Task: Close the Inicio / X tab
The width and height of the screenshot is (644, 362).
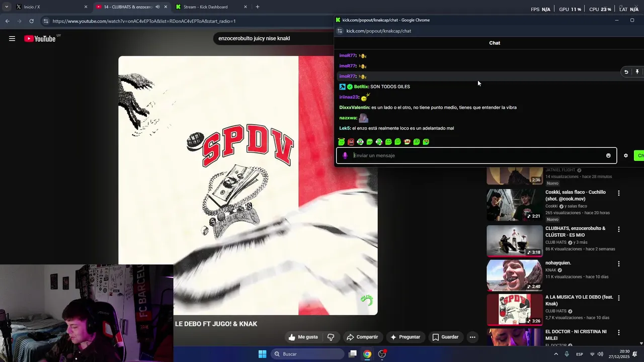Action: pos(86,7)
